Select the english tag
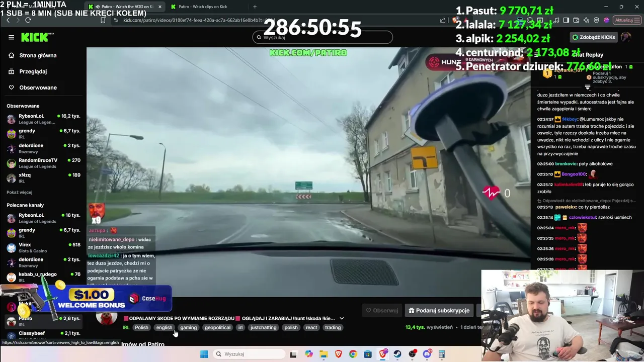 pos(164,327)
